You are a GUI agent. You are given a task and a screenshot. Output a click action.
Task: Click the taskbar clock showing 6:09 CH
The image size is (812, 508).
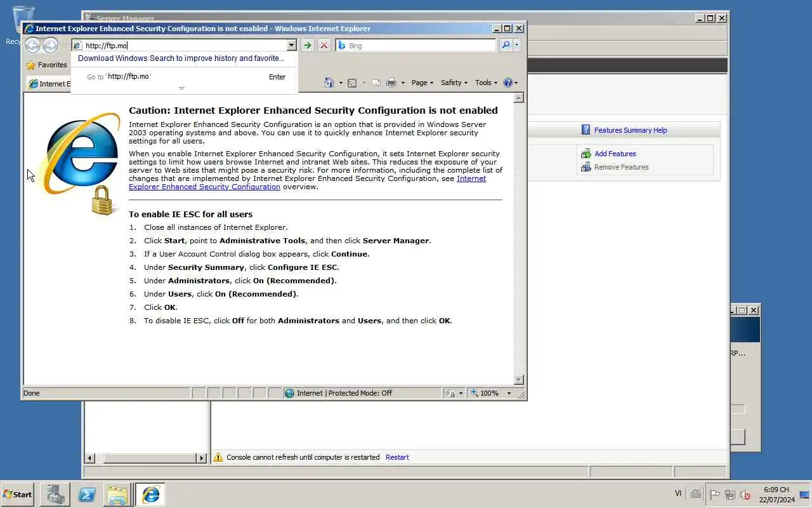(776, 495)
